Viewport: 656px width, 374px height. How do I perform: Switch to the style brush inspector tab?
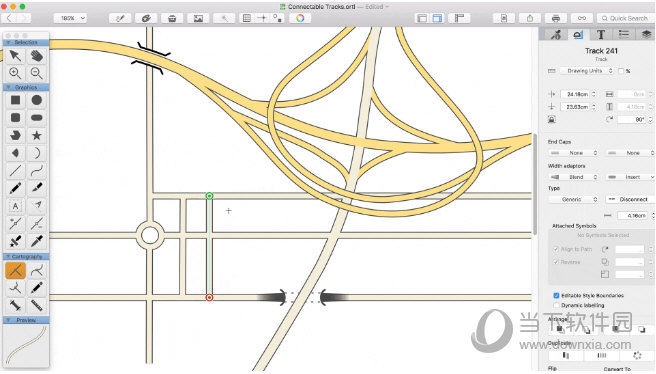(x=556, y=34)
